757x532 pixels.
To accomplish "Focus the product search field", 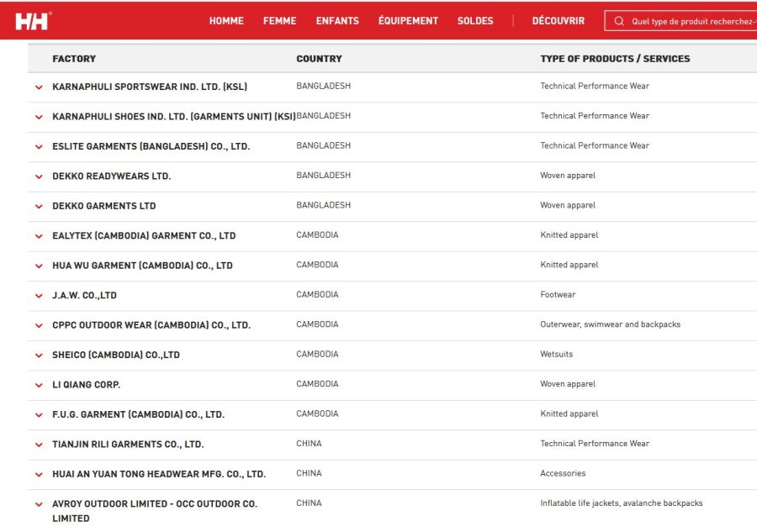I will click(680, 21).
